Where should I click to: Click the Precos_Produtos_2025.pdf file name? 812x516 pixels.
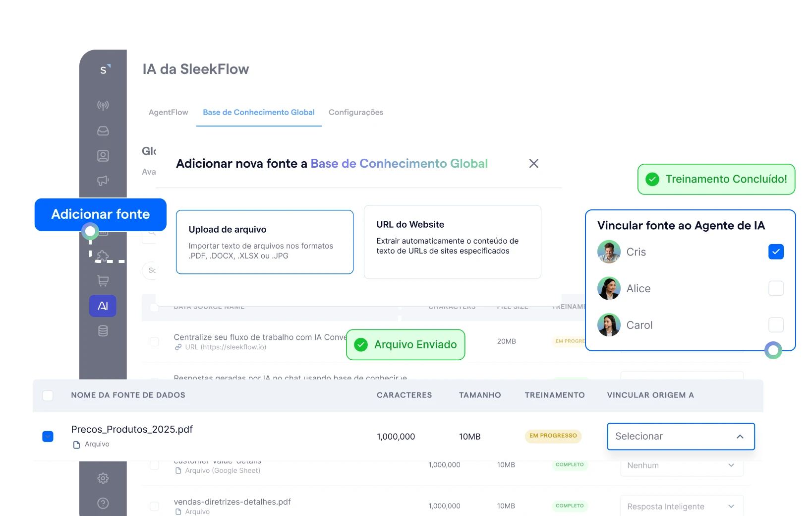coord(132,429)
